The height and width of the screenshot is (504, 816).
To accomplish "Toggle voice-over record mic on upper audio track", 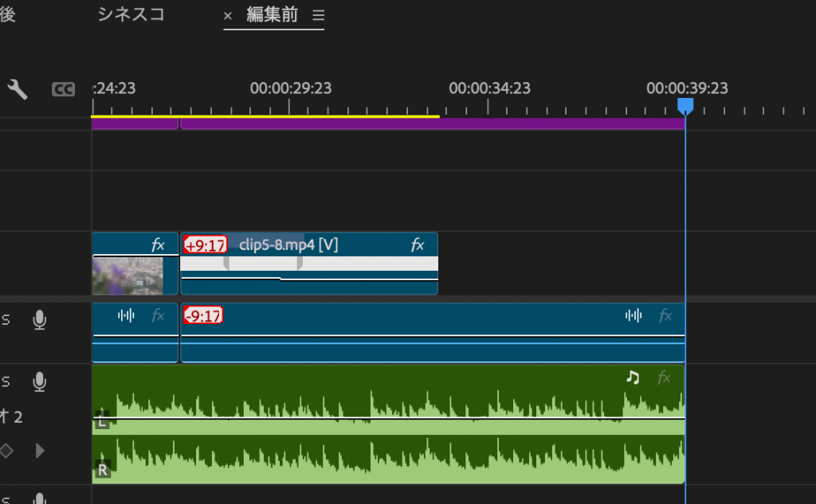I will (x=39, y=320).
